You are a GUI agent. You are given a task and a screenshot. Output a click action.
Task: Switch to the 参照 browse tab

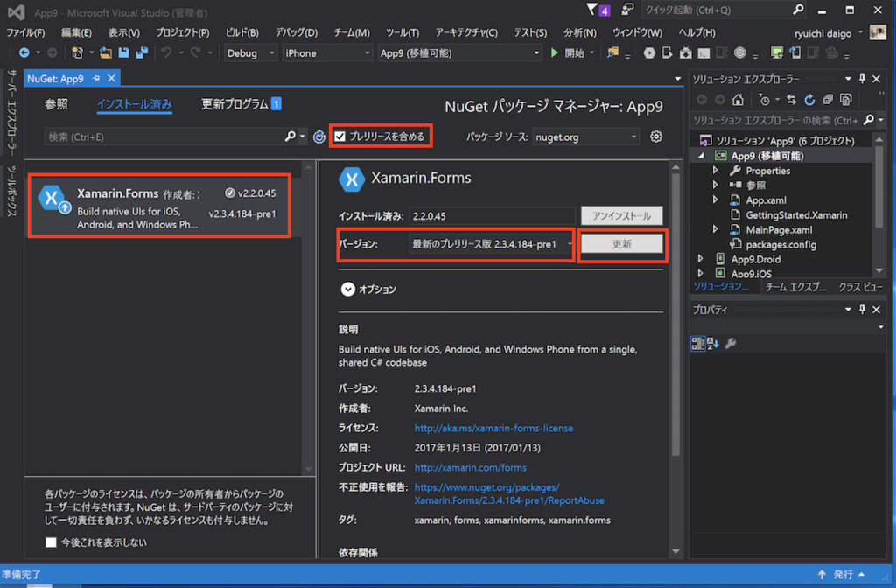pyautogui.click(x=56, y=104)
